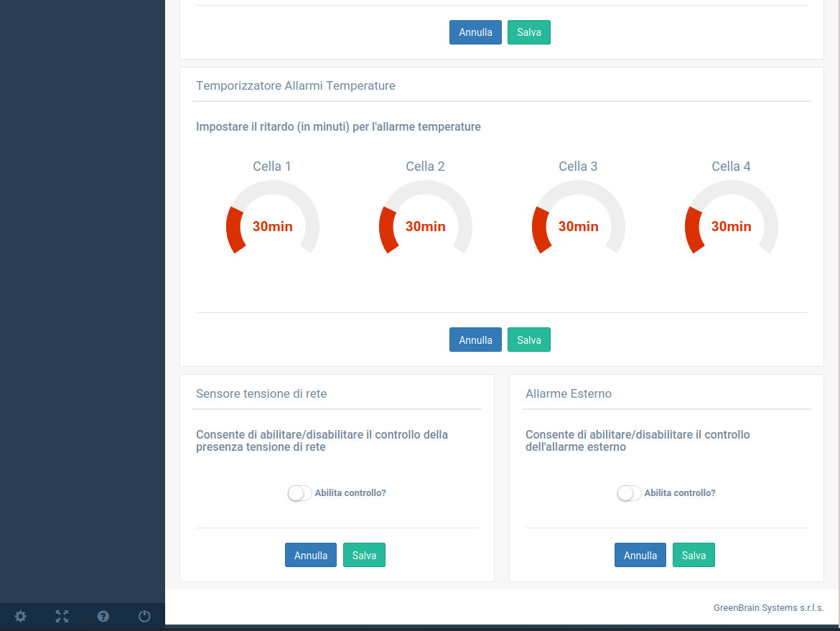Click Annulla under Allarme Esterno
This screenshot has width=840, height=631.
tap(640, 555)
